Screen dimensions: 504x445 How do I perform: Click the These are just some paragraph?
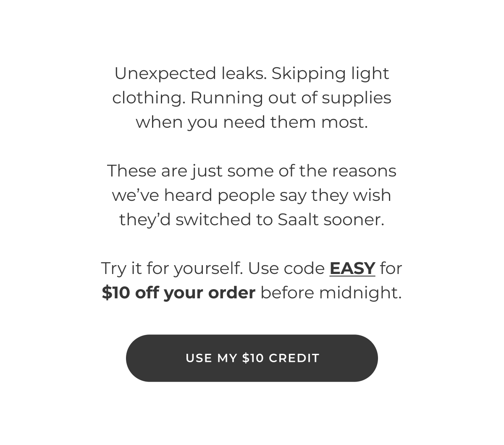tap(252, 171)
